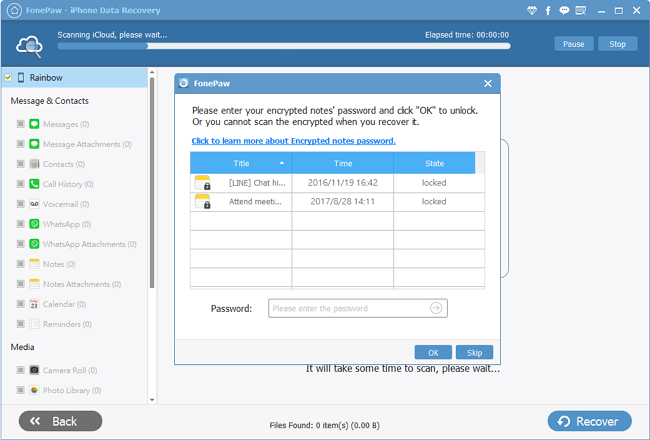Screen dimensions: 650x440
Task: Click the FonePaw dialog logo icon
Action: point(184,83)
